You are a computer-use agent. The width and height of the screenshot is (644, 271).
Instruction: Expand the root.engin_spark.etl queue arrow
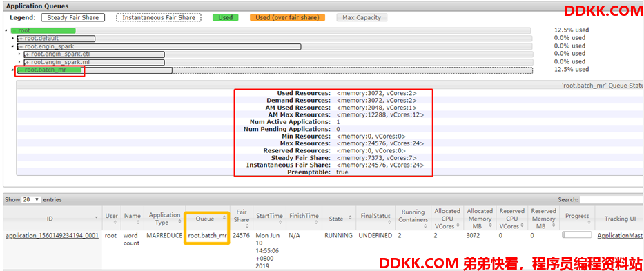[19, 54]
